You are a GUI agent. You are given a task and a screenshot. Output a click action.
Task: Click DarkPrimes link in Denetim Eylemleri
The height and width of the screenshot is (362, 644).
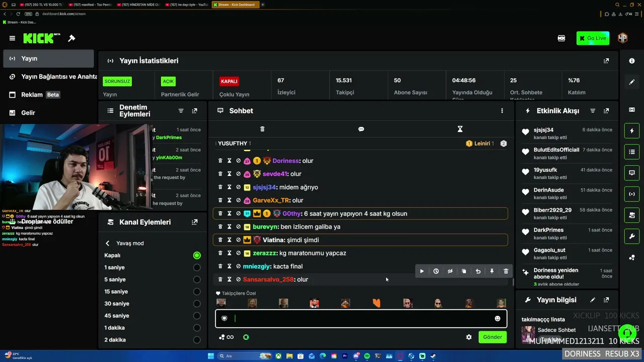tap(169, 137)
